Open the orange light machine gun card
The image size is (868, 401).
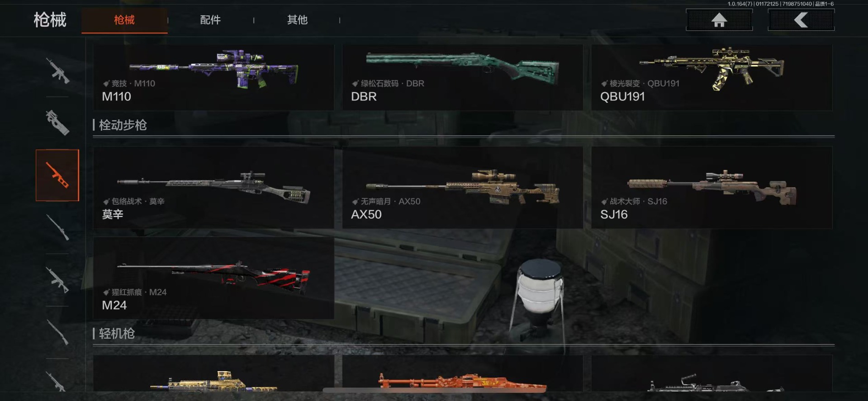pyautogui.click(x=462, y=373)
